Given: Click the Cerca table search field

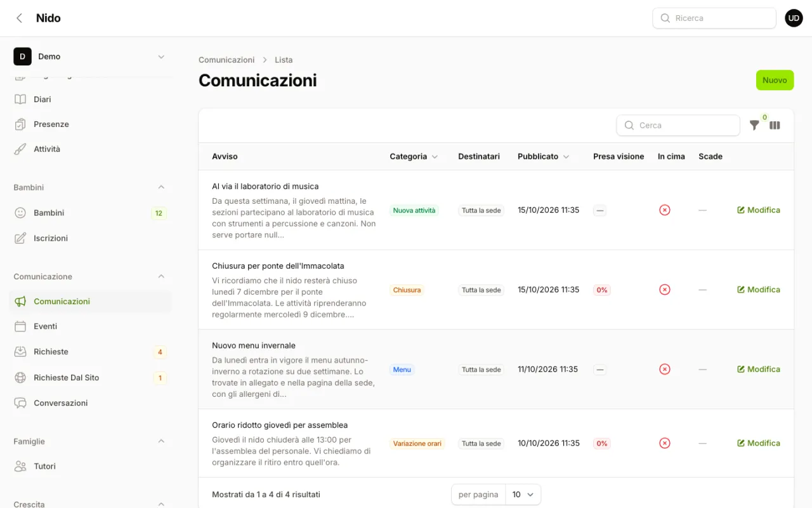Looking at the screenshot, I should point(678,125).
